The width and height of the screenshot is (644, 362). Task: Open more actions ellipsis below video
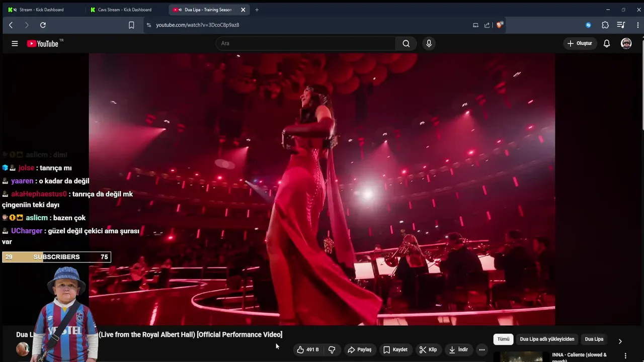[482, 349]
